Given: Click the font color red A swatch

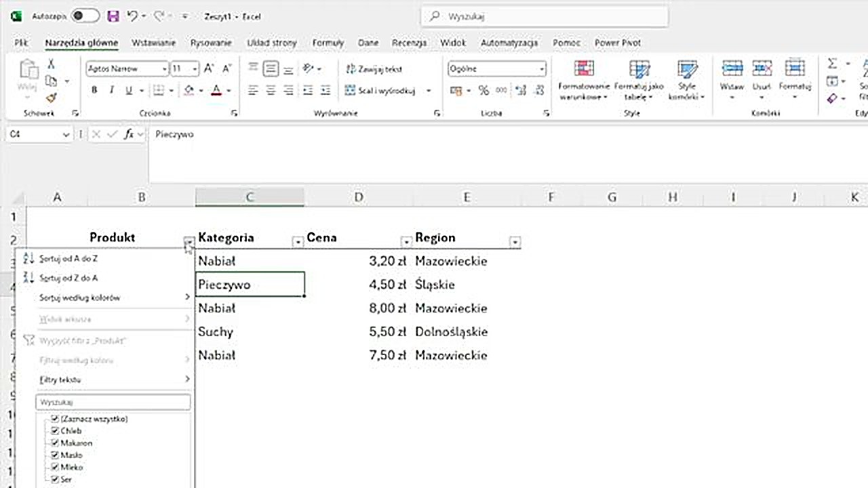Looking at the screenshot, I should point(216,91).
